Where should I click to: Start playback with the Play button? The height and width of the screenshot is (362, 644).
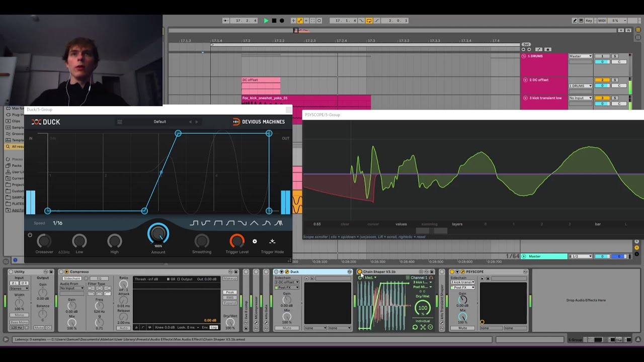266,21
